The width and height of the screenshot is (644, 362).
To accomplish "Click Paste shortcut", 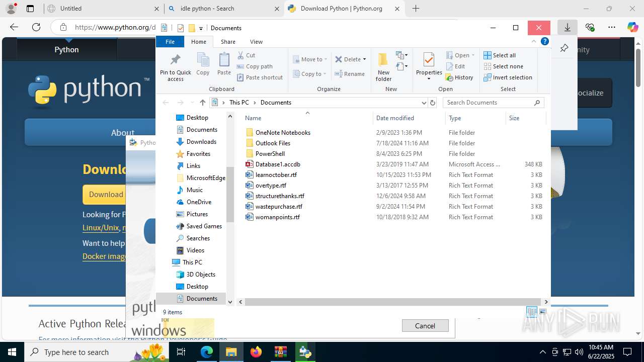I will [260, 77].
